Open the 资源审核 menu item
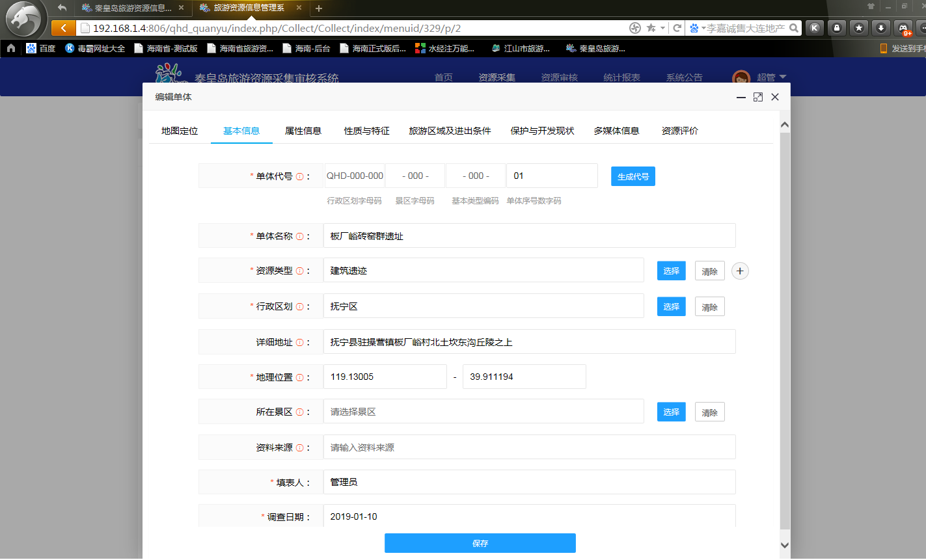The height and width of the screenshot is (560, 926). click(560, 77)
